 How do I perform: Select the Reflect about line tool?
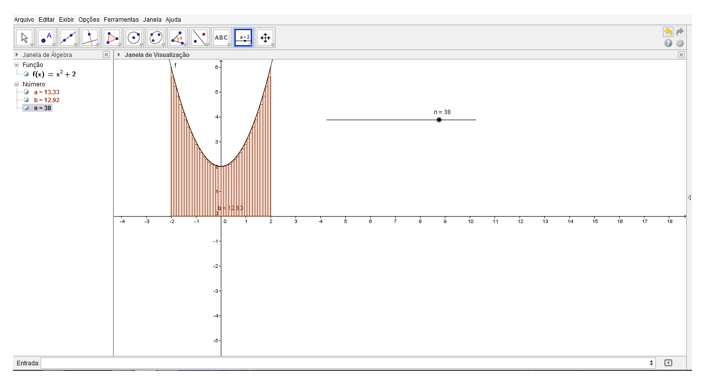click(199, 38)
